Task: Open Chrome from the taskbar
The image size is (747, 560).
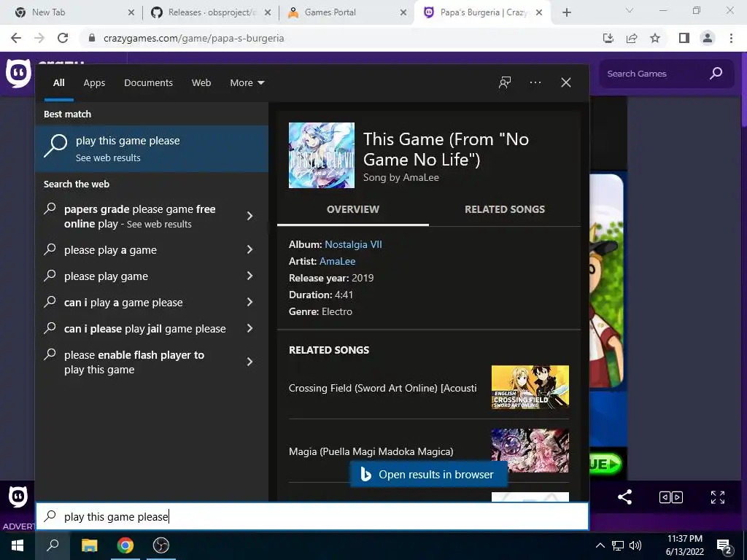Action: (x=125, y=545)
